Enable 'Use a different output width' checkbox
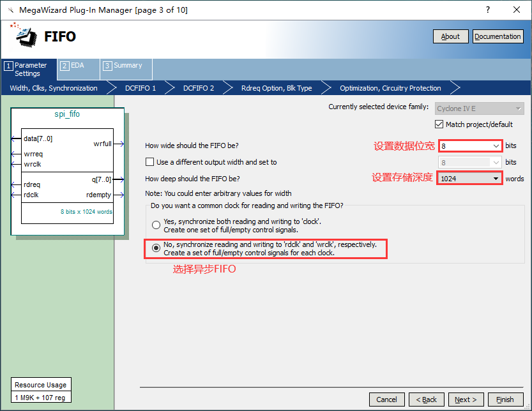Screen dimensions: 532x411 coord(150,162)
